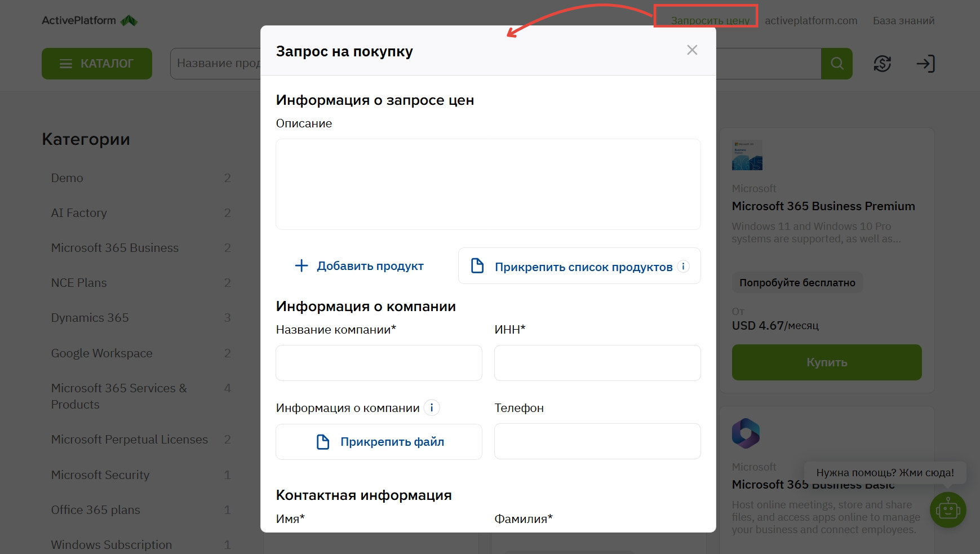Click the magnifier search button
The image size is (980, 554).
(x=837, y=64)
